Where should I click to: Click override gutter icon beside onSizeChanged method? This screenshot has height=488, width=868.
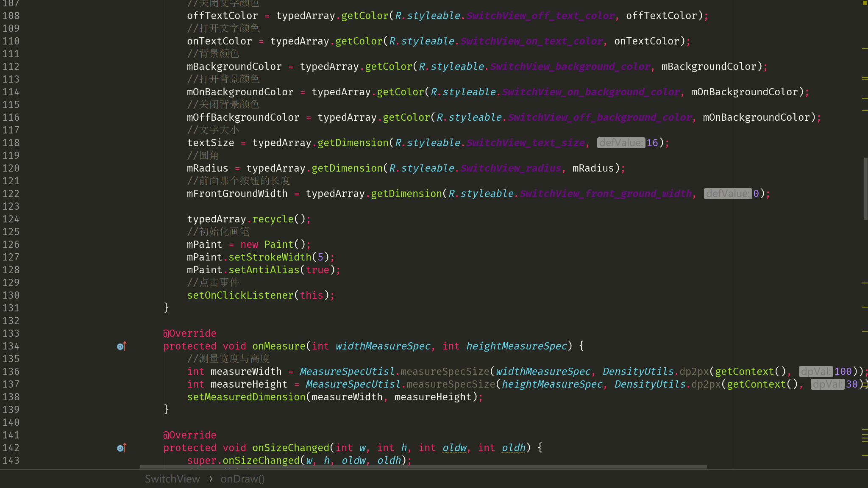tap(121, 448)
